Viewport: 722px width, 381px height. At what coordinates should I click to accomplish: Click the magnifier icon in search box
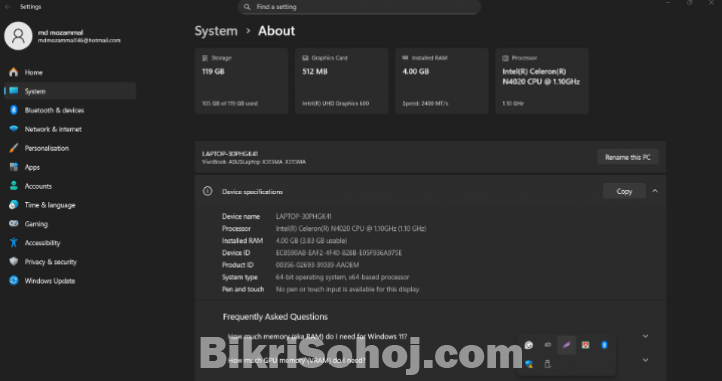tap(247, 6)
